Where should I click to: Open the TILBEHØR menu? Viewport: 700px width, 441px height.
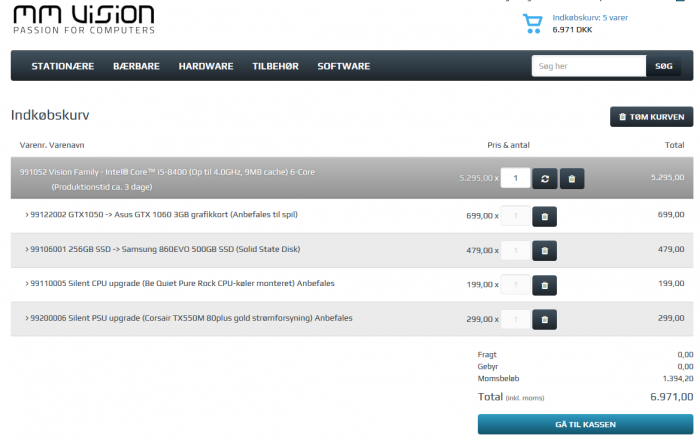click(x=275, y=66)
